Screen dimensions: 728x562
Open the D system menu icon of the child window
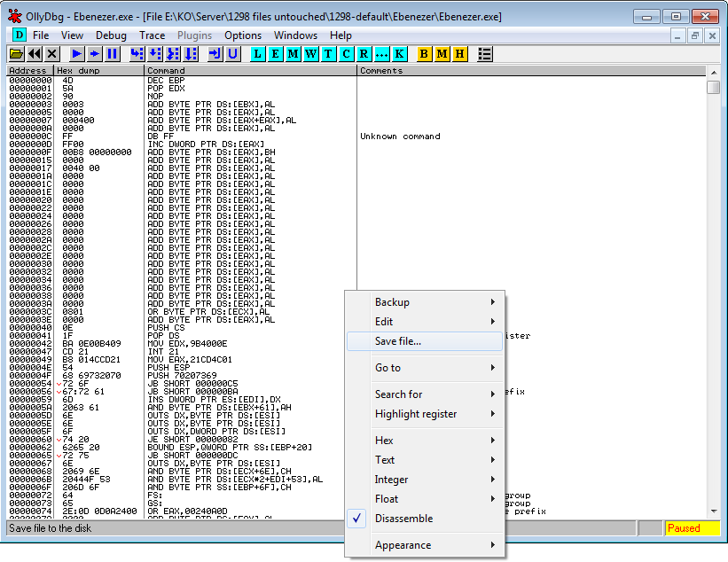click(x=19, y=35)
